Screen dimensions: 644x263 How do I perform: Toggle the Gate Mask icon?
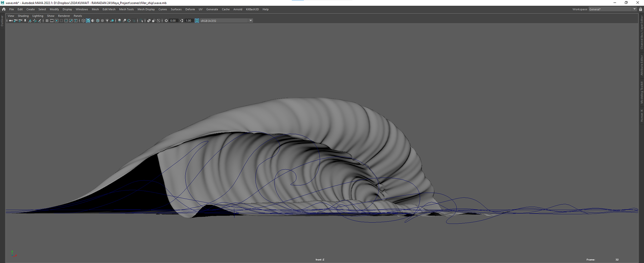tap(61, 21)
